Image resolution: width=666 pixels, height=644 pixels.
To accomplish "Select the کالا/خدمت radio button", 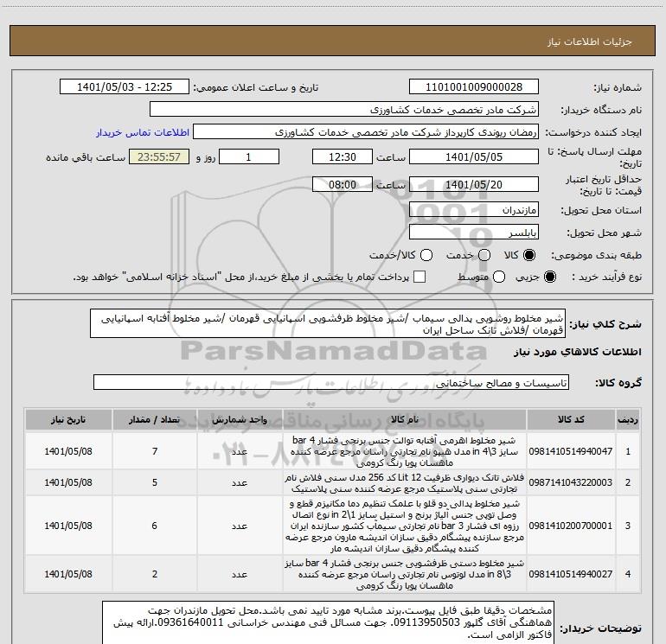I will (426, 255).
